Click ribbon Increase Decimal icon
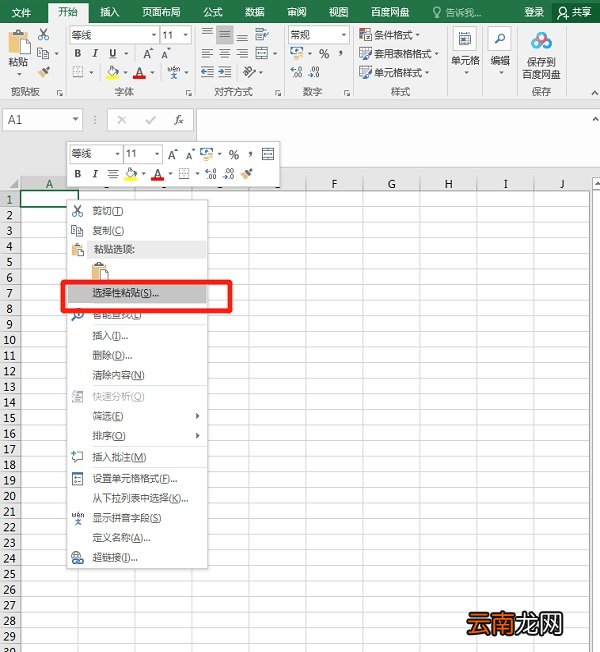Viewport: 600px width, 652px height. pyautogui.click(x=296, y=72)
